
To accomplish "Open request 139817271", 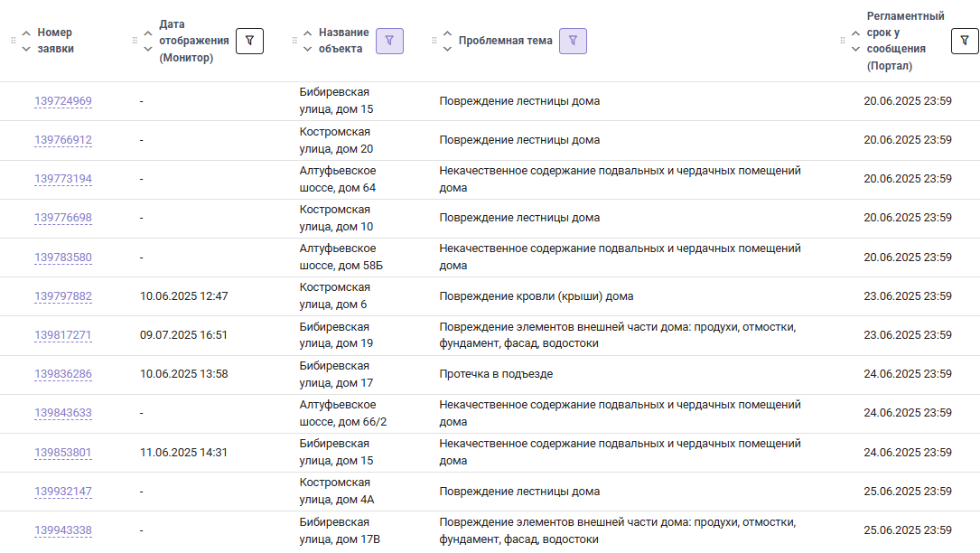I will pos(63,335).
